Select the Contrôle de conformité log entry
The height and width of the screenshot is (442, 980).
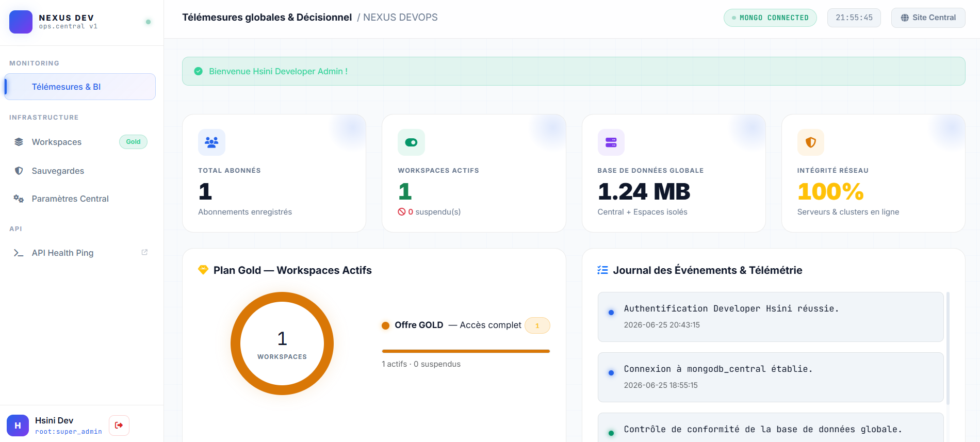click(771, 428)
